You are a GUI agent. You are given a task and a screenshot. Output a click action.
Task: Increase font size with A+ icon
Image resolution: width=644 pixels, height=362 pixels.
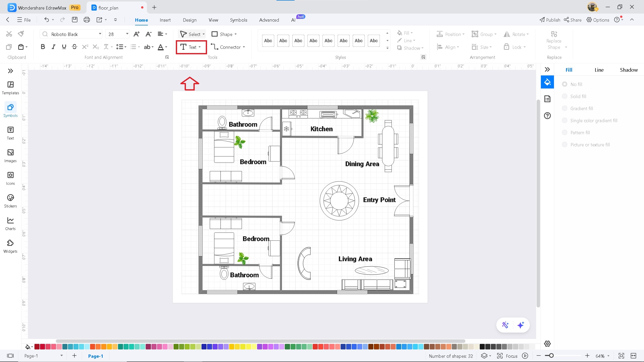pos(137,34)
